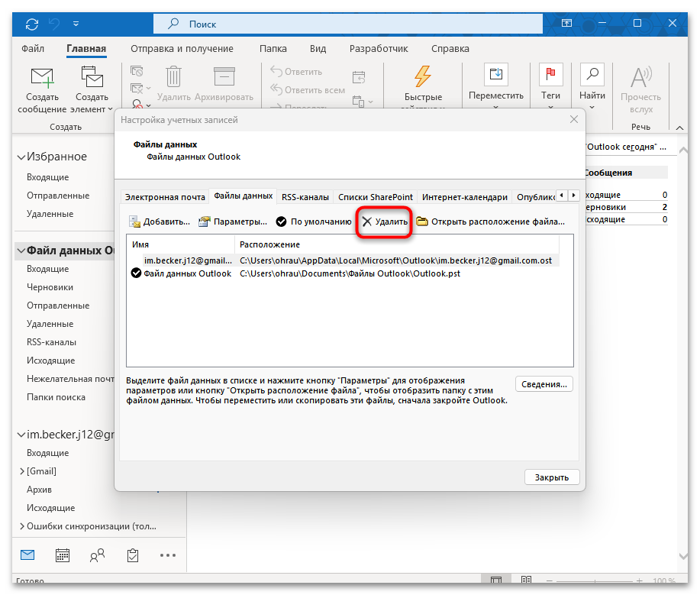Click the Параметры... toolbar button
Screen dimensions: 700x595
click(233, 222)
